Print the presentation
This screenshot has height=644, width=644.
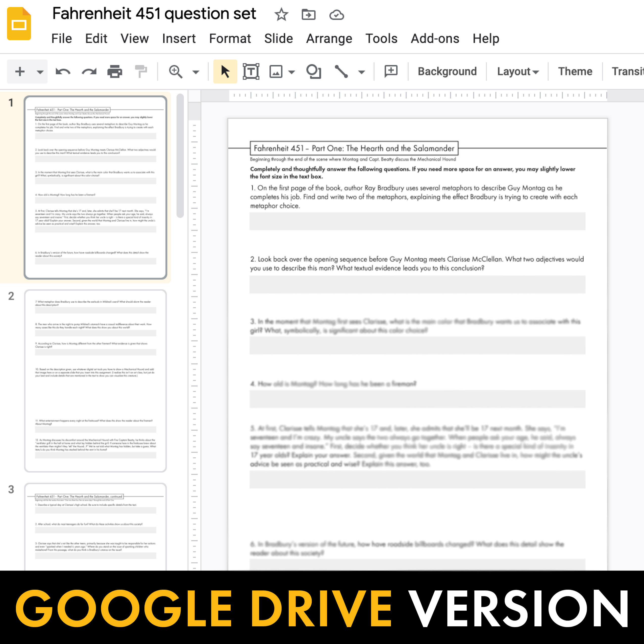click(115, 72)
